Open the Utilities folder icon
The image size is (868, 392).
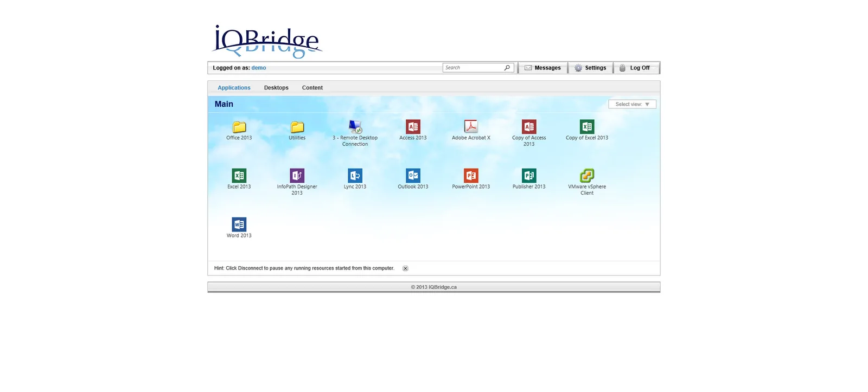pos(297,127)
